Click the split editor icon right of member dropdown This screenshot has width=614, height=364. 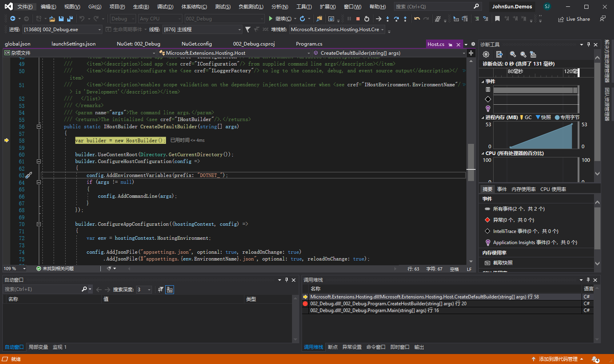click(x=471, y=53)
